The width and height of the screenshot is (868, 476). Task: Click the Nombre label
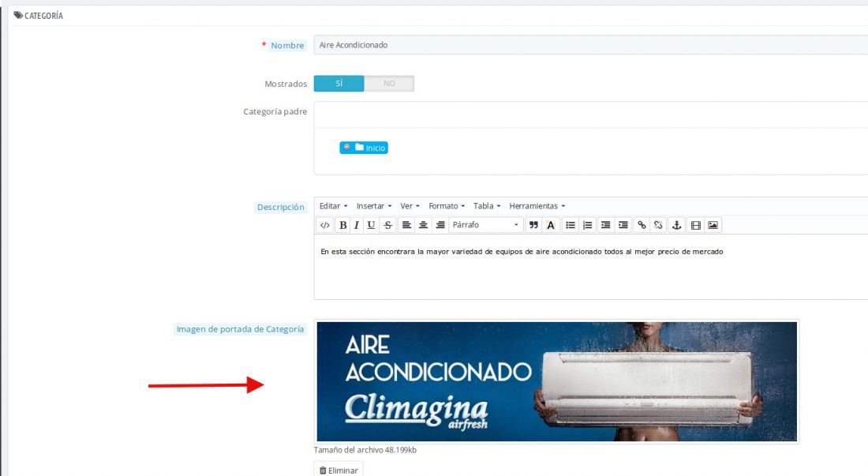(x=287, y=45)
